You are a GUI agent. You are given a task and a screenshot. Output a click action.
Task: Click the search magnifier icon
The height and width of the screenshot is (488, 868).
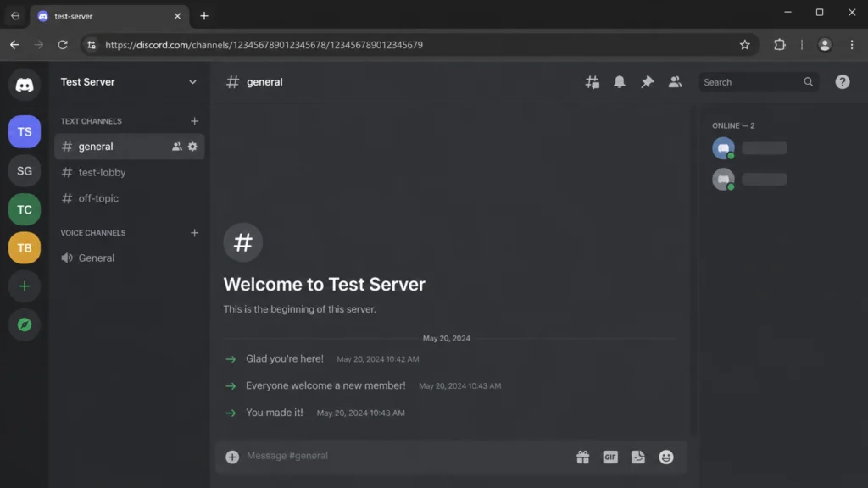tap(808, 82)
